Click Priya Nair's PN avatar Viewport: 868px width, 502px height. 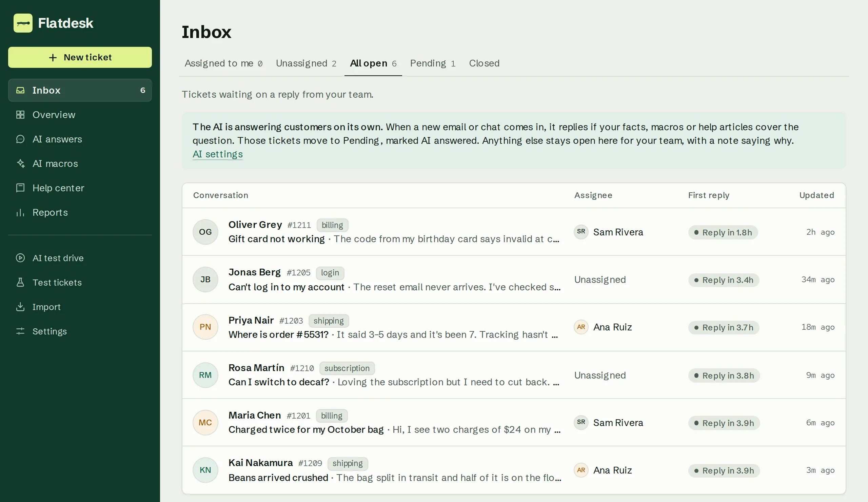point(205,327)
